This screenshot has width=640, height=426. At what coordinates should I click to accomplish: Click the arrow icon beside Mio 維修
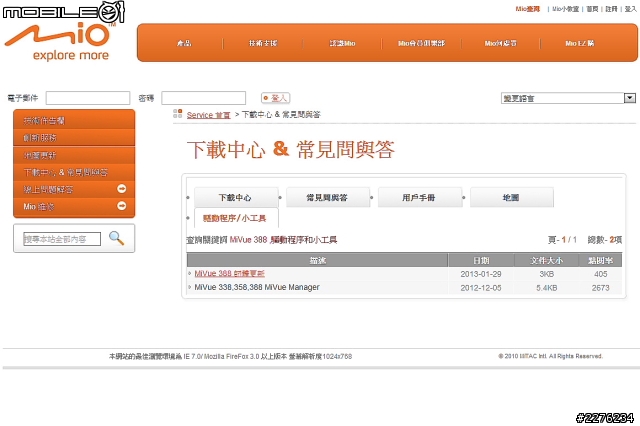click(x=122, y=206)
